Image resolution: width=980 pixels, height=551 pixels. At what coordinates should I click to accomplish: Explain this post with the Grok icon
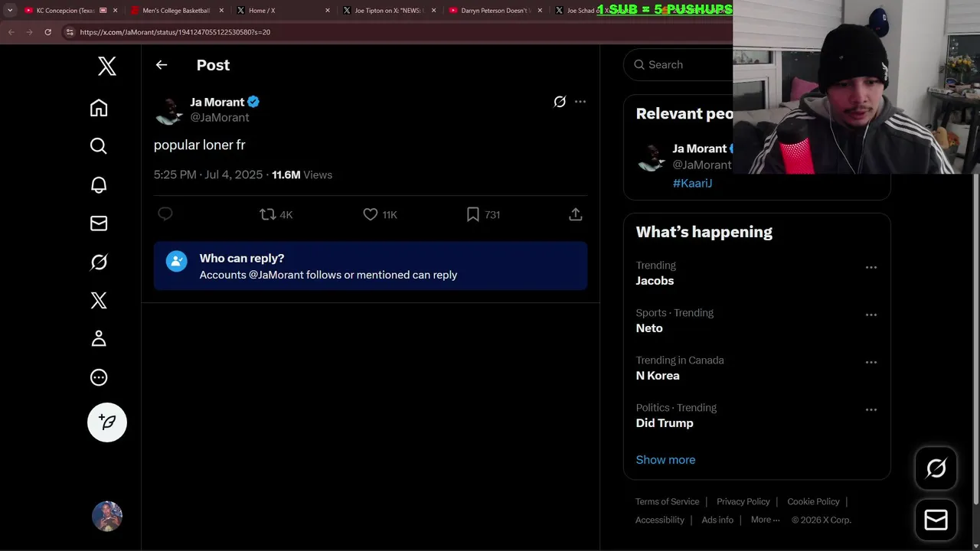click(560, 102)
